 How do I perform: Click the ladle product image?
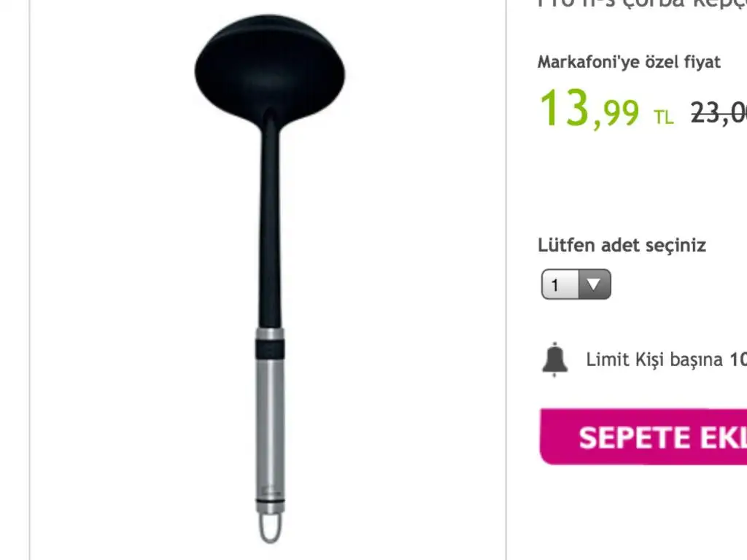[x=270, y=279]
